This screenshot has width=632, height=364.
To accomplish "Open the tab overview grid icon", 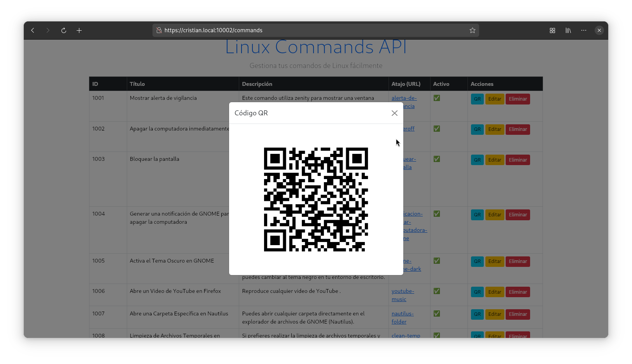I will [552, 30].
